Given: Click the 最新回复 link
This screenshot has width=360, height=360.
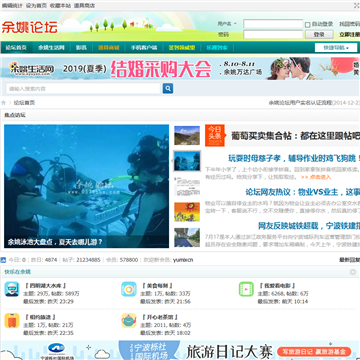Looking at the screenshot, I should click(350, 260).
